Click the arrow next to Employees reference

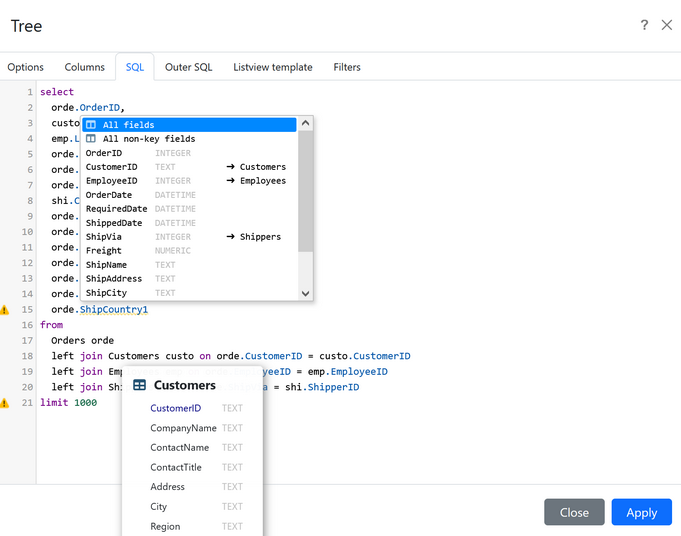coord(231,181)
